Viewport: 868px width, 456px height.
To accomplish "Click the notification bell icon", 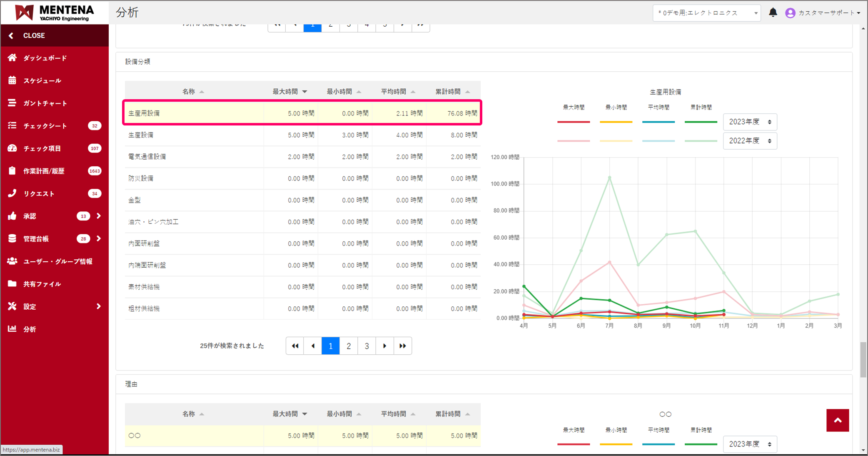I will [773, 13].
